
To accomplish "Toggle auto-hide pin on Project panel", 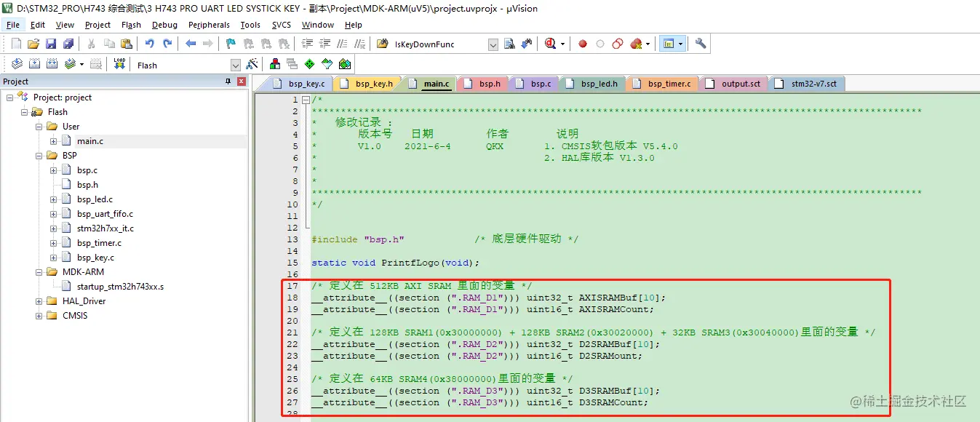I will click(228, 81).
